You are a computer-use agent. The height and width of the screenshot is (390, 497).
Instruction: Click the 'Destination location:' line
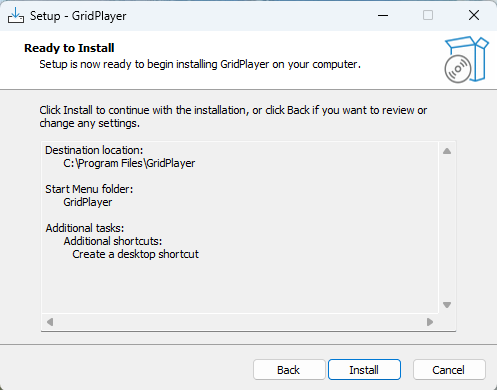tap(94, 150)
